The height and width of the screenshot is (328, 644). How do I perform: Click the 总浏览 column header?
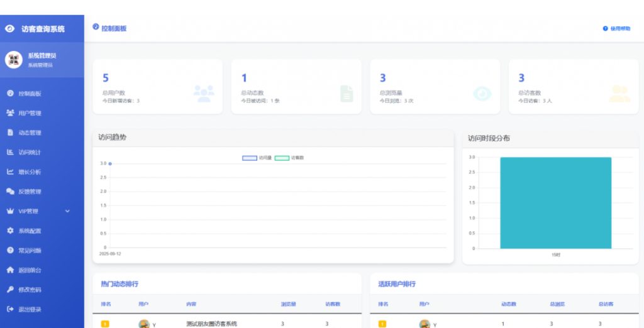pyautogui.click(x=557, y=304)
